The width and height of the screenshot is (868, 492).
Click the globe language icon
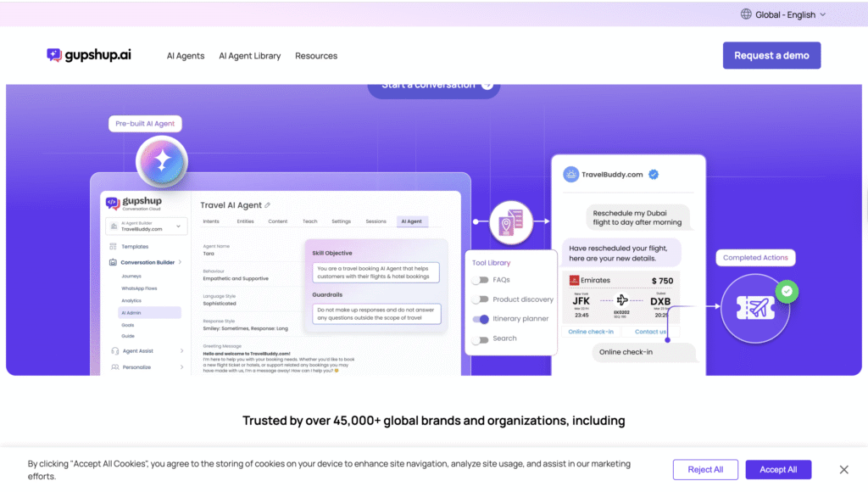click(746, 14)
